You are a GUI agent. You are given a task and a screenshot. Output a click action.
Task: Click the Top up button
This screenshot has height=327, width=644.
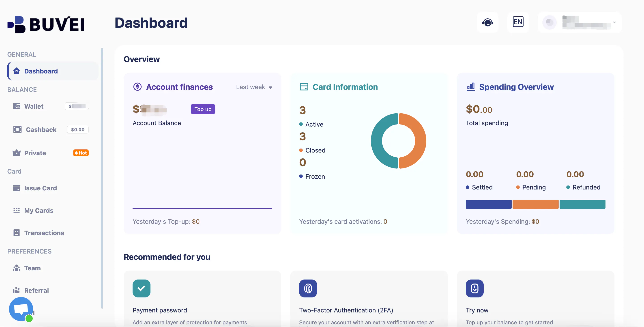coord(203,109)
